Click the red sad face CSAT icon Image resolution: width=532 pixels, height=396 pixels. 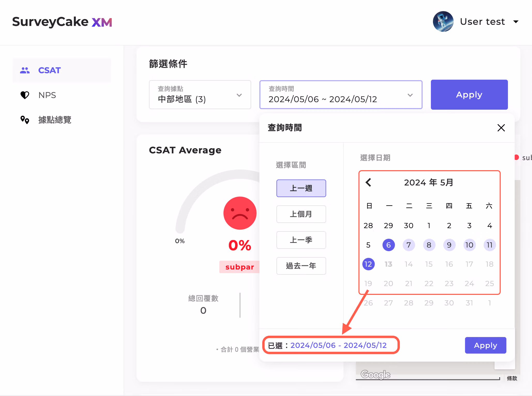240,213
